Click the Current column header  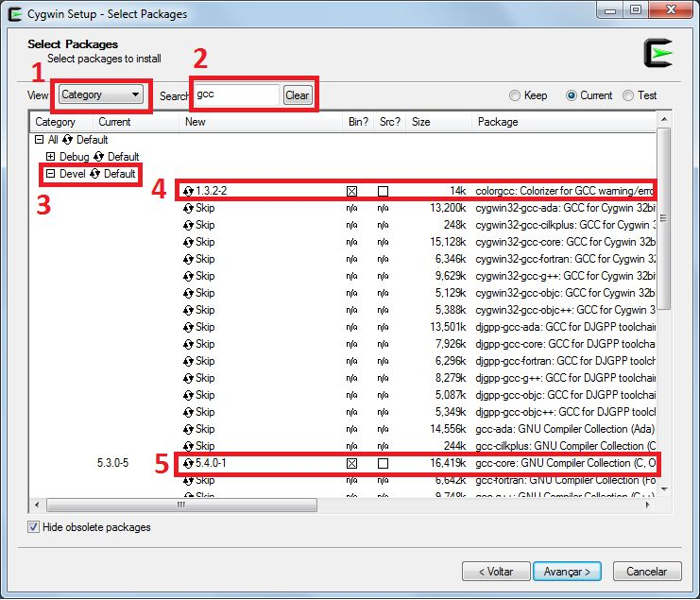pyautogui.click(x=136, y=122)
